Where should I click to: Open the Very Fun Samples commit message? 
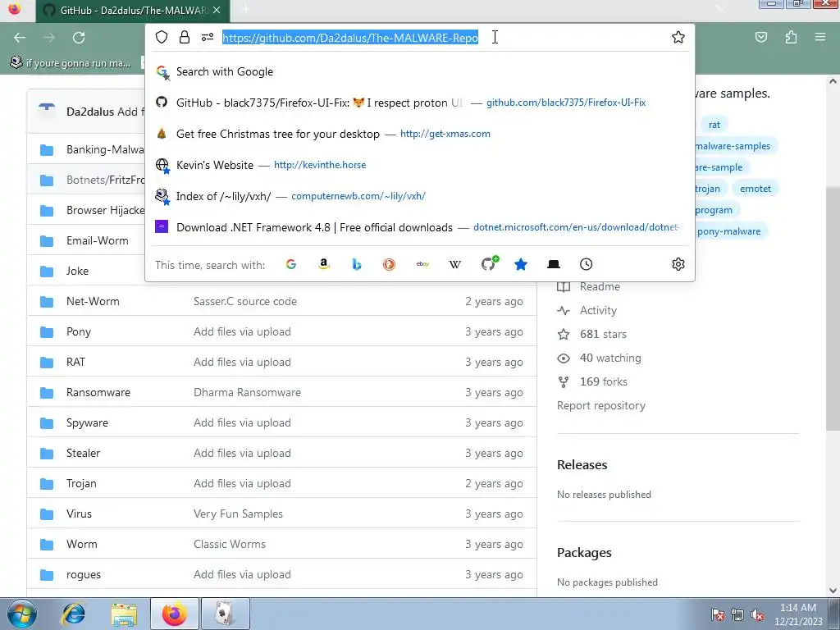[238, 514]
